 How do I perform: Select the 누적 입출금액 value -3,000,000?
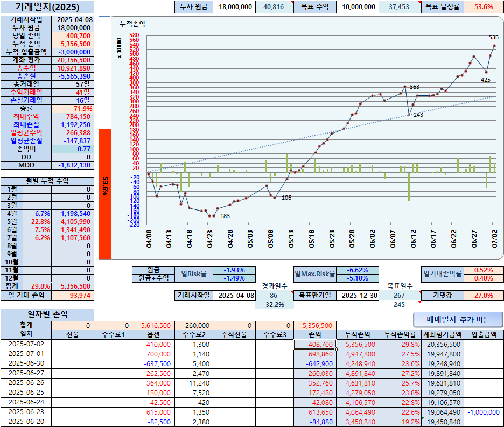coord(73,52)
